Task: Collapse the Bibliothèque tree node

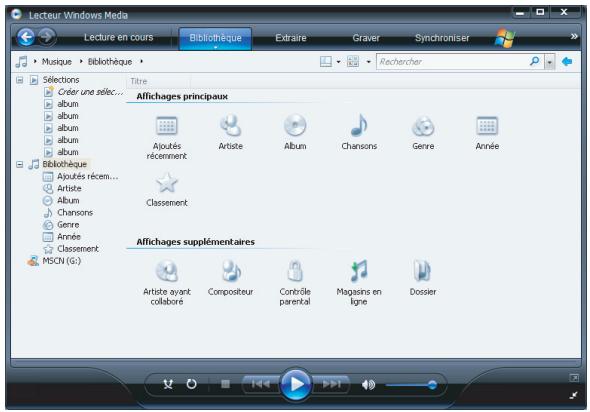Action: (x=20, y=164)
